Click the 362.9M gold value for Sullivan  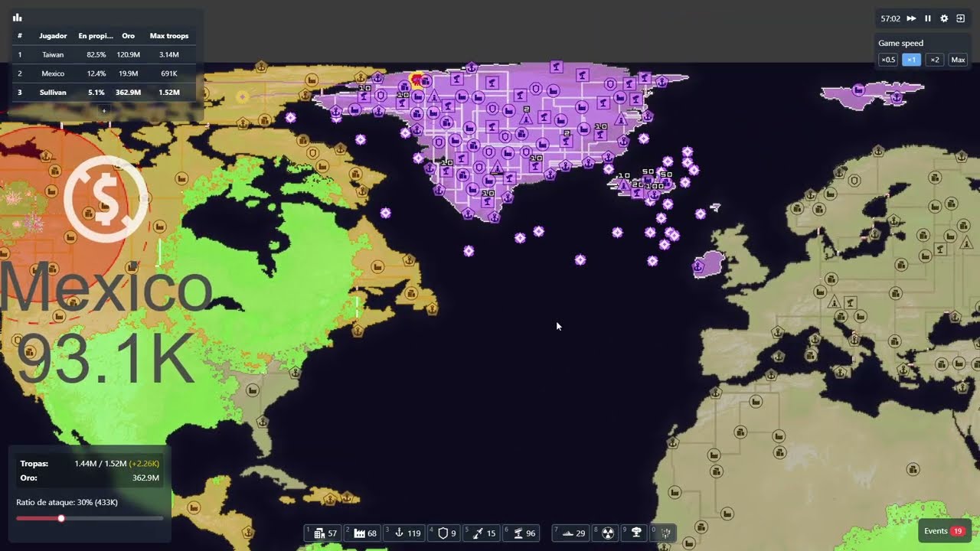point(128,93)
